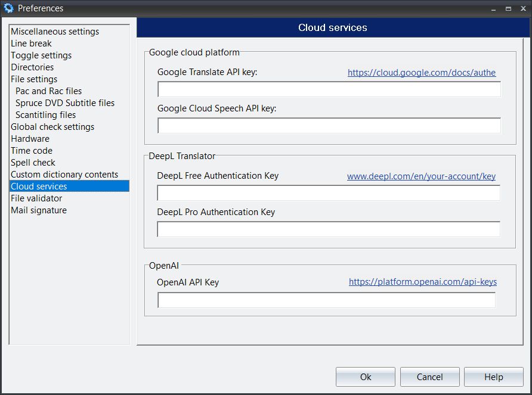The width and height of the screenshot is (532, 395).
Task: Open the platform.openai.com api-keys link
Action: tap(423, 282)
